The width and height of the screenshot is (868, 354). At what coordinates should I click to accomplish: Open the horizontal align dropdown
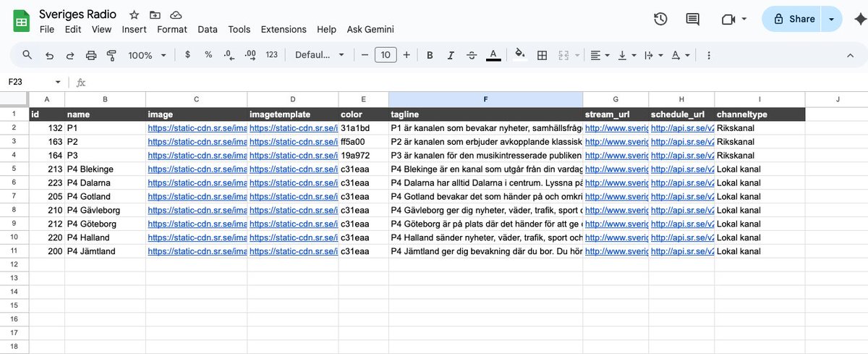pos(600,55)
